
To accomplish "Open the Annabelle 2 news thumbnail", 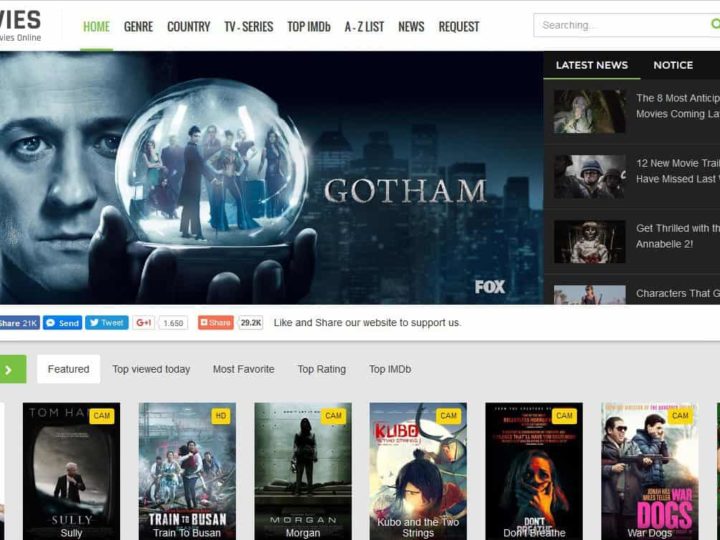I will pyautogui.click(x=590, y=242).
